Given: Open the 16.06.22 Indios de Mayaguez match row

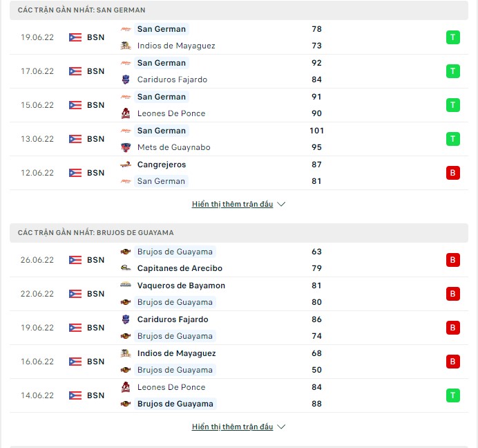Looking at the screenshot, I should (x=239, y=362).
